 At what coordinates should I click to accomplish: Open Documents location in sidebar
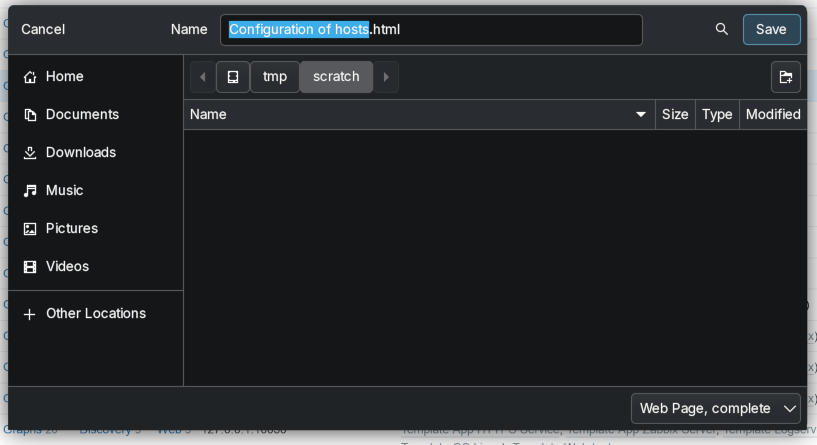click(x=96, y=115)
